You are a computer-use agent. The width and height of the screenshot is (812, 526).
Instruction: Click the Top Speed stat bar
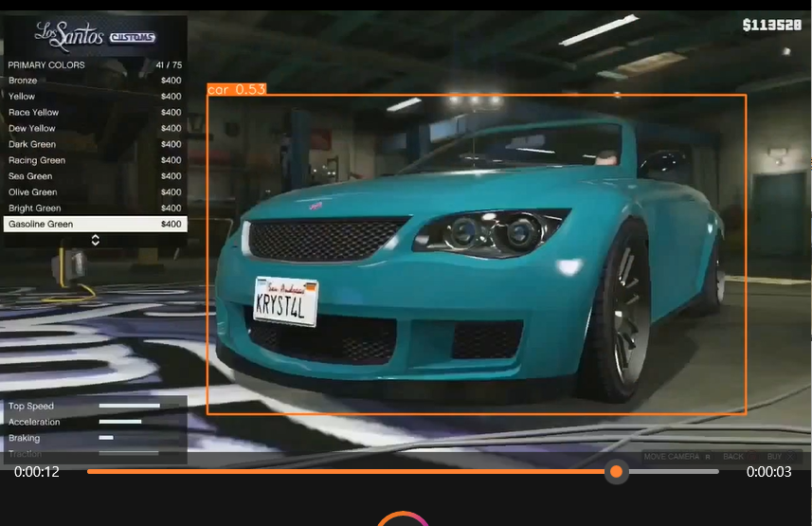tap(130, 406)
